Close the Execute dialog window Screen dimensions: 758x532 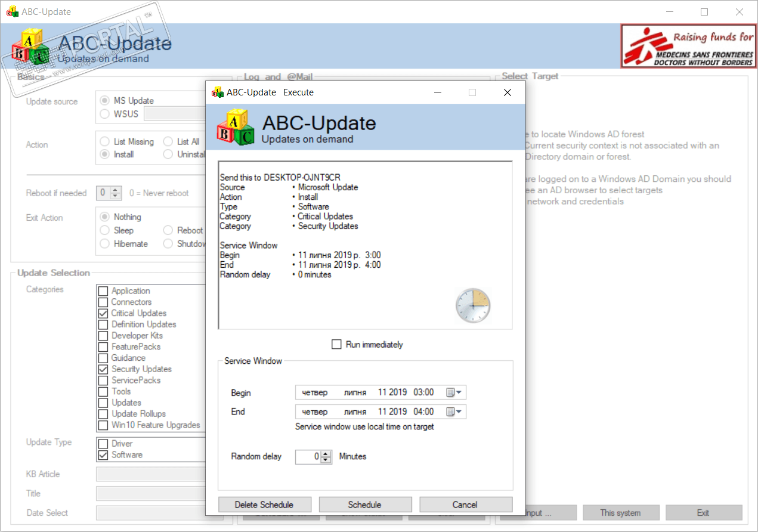coord(507,92)
